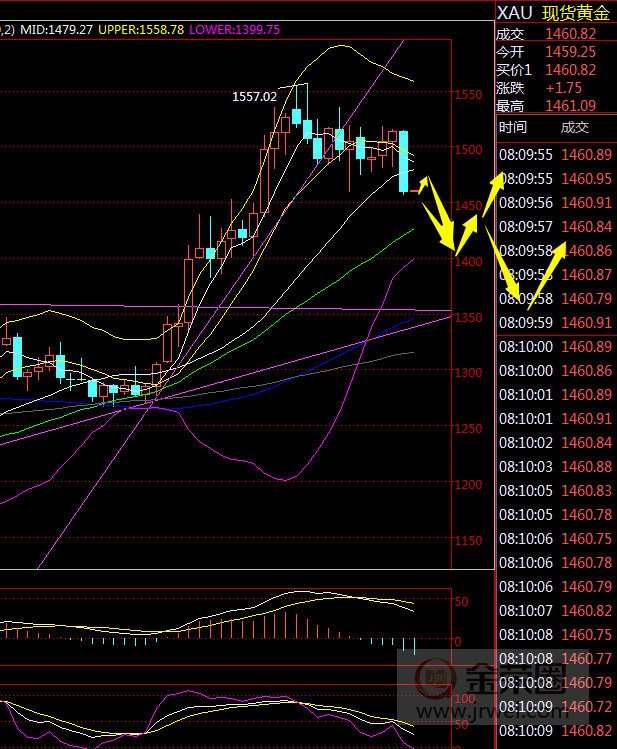
Task: Select the 08:10:02 tick row
Action: point(556,443)
